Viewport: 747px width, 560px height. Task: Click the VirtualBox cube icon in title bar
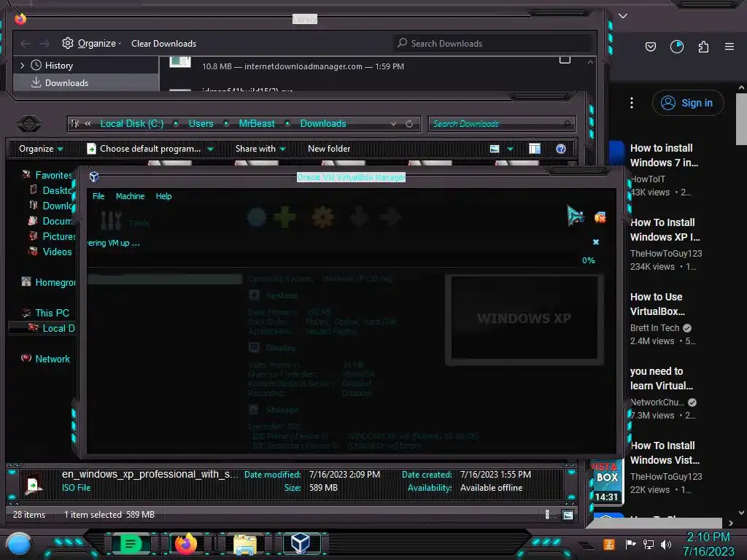94,176
